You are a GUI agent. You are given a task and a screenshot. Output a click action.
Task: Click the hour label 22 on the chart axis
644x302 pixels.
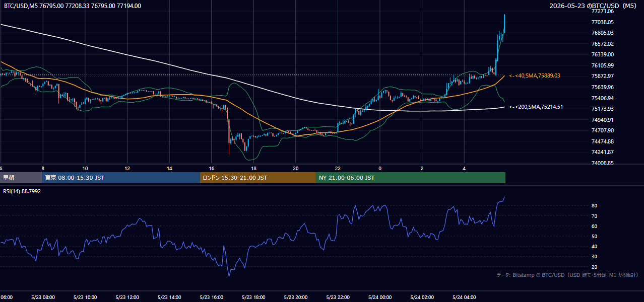tap(338, 168)
